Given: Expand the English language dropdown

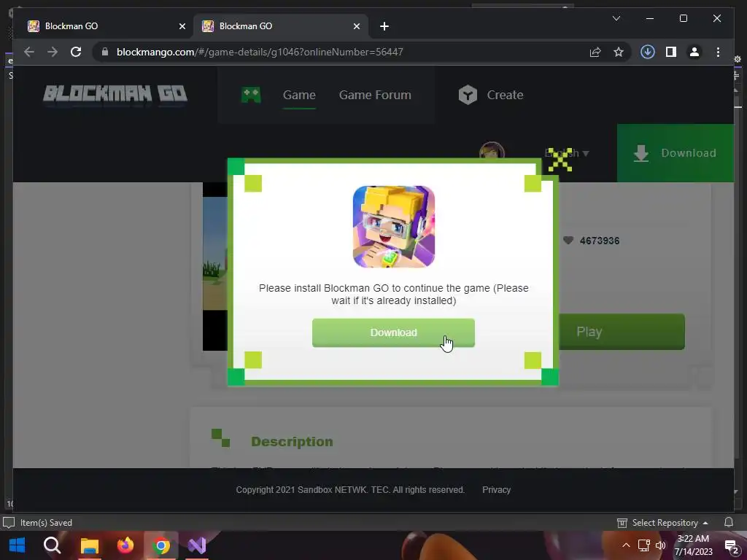Looking at the screenshot, I should coord(567,153).
